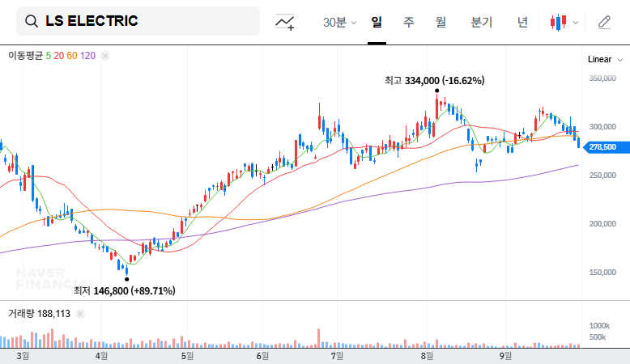The width and height of the screenshot is (630, 364).
Task: Click the 3월 date axis label
Action: point(23,356)
